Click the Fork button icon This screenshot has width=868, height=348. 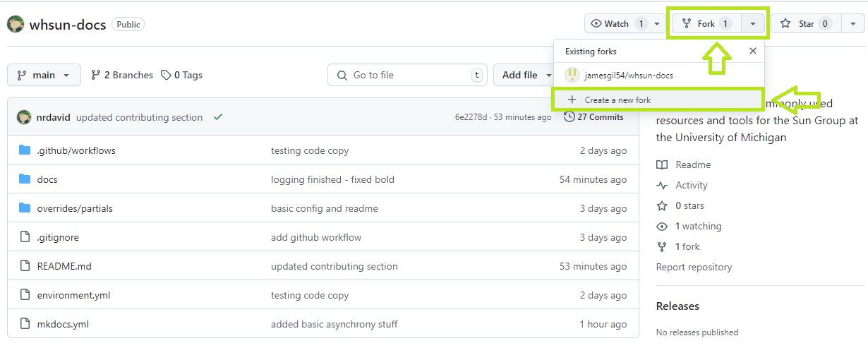point(687,24)
